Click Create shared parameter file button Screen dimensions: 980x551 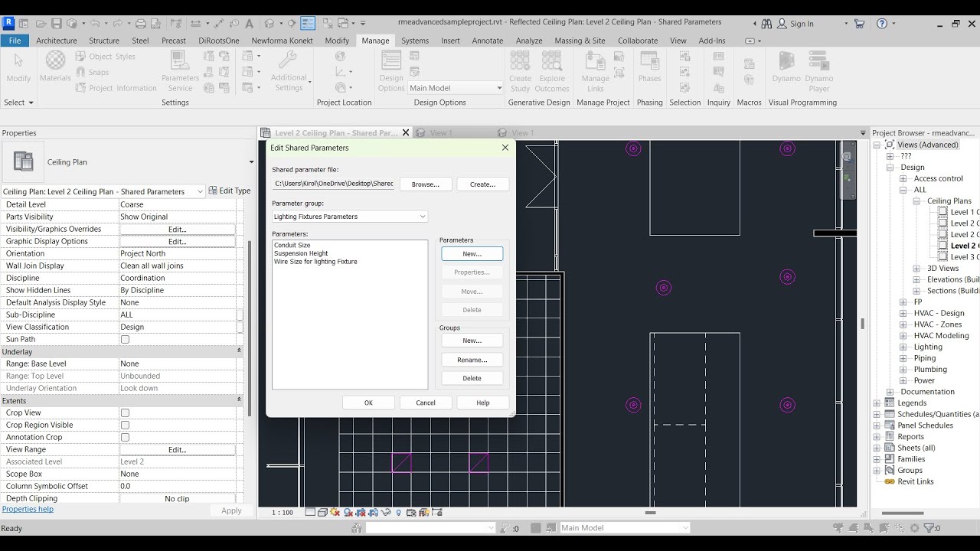pyautogui.click(x=482, y=184)
